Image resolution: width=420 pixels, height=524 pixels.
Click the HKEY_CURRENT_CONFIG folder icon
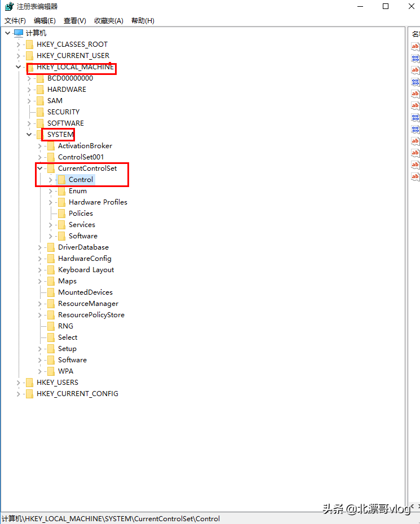coord(30,394)
